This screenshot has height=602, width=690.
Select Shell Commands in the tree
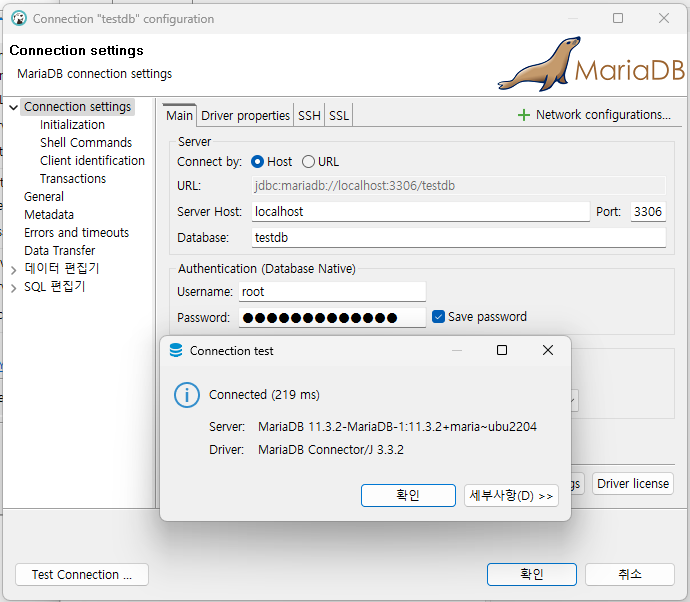pos(86,143)
